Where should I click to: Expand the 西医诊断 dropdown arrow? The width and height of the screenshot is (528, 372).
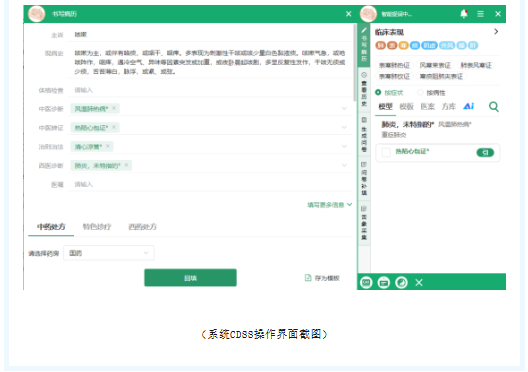tap(344, 165)
